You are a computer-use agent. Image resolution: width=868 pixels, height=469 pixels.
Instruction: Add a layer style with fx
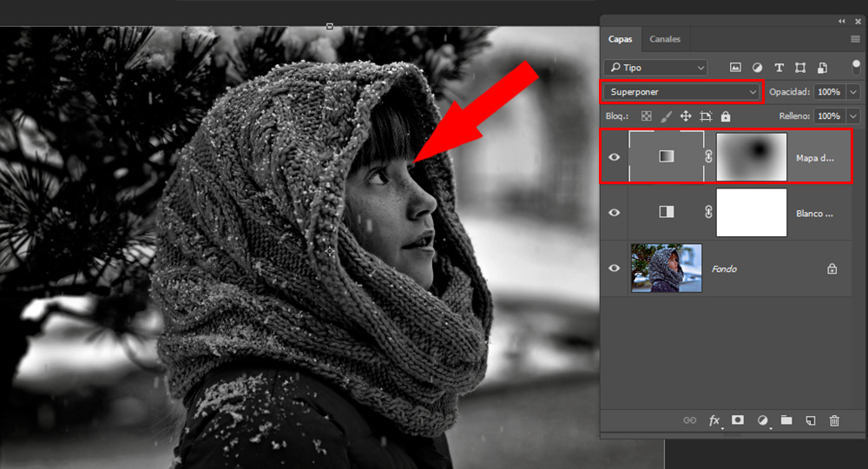(x=714, y=421)
